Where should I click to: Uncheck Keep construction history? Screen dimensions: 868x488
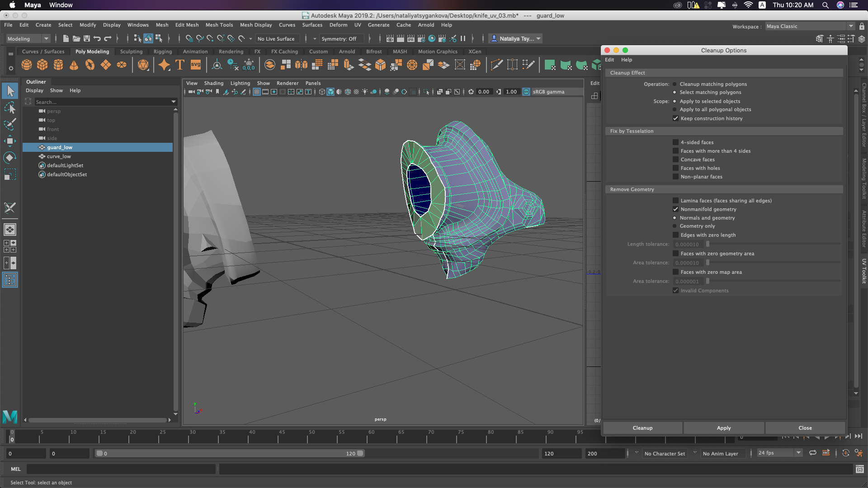pyautogui.click(x=675, y=118)
